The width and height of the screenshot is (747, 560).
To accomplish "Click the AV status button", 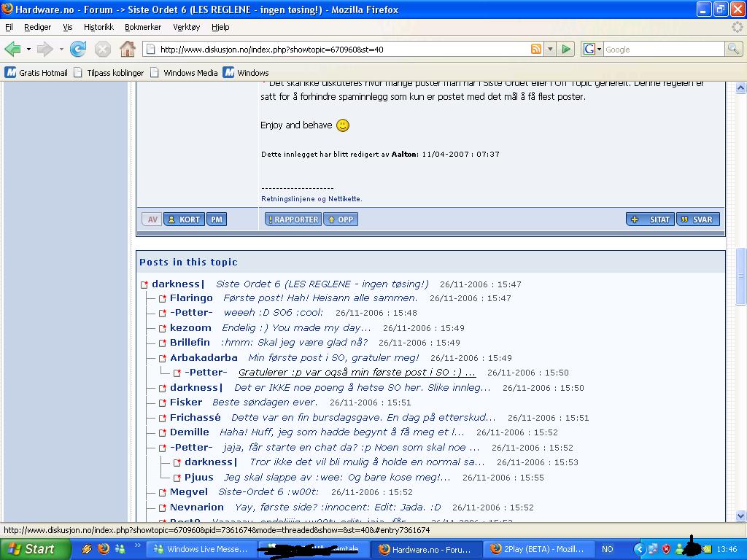I will (x=152, y=219).
